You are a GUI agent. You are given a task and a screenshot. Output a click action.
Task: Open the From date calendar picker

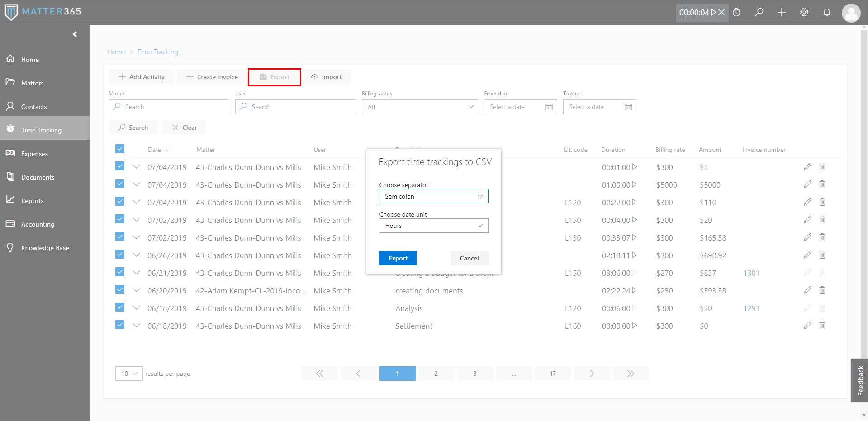click(549, 107)
